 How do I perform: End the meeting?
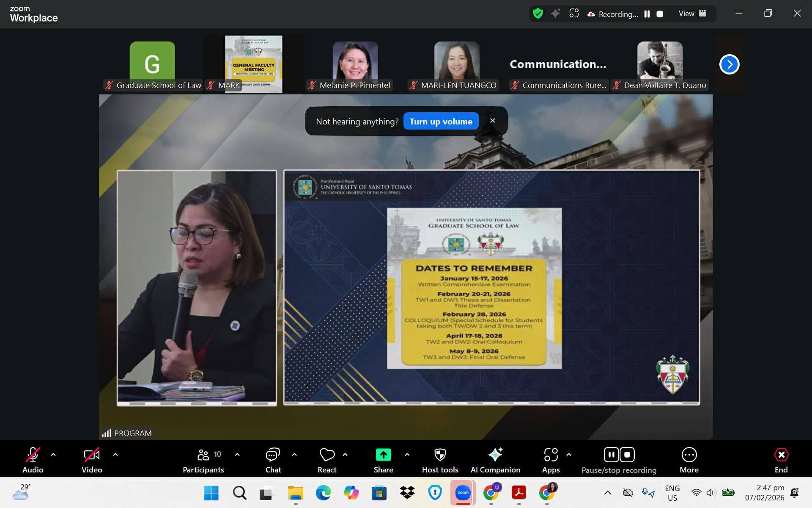[x=781, y=460]
